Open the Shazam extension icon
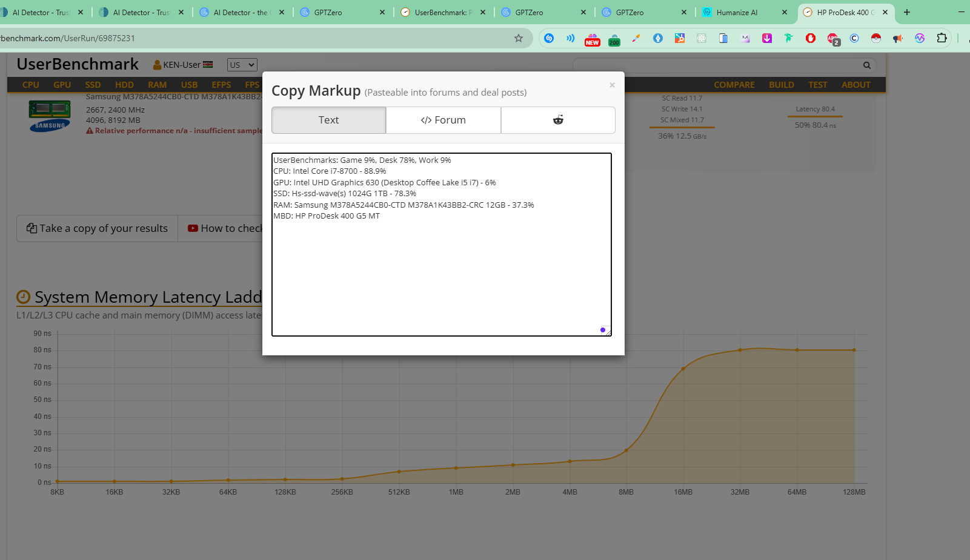 (549, 38)
